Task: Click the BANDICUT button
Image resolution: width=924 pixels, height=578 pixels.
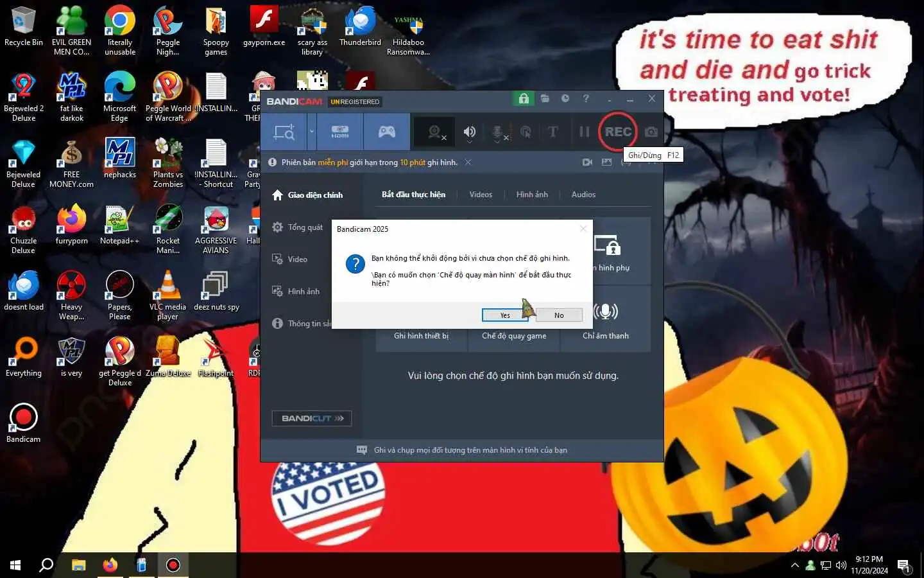Action: coord(312,418)
